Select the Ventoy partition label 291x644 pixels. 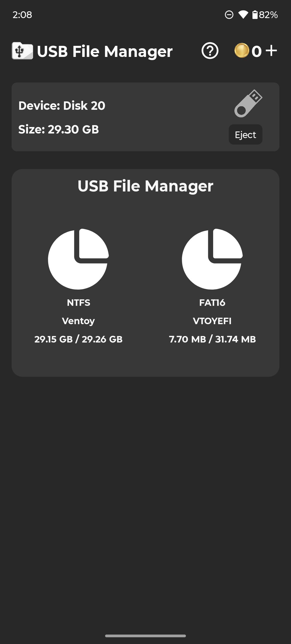pyautogui.click(x=78, y=321)
